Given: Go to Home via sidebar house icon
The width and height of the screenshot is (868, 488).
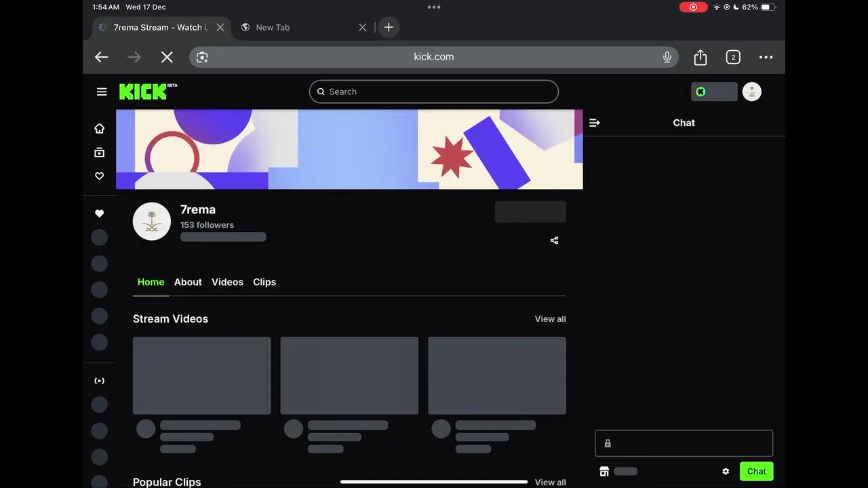Looking at the screenshot, I should click(x=99, y=128).
